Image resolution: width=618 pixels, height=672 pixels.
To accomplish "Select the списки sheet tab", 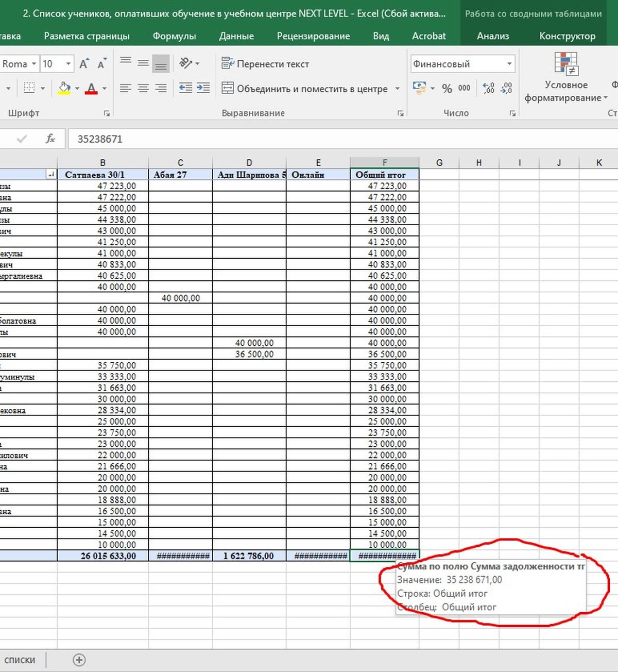I will tap(20, 660).
